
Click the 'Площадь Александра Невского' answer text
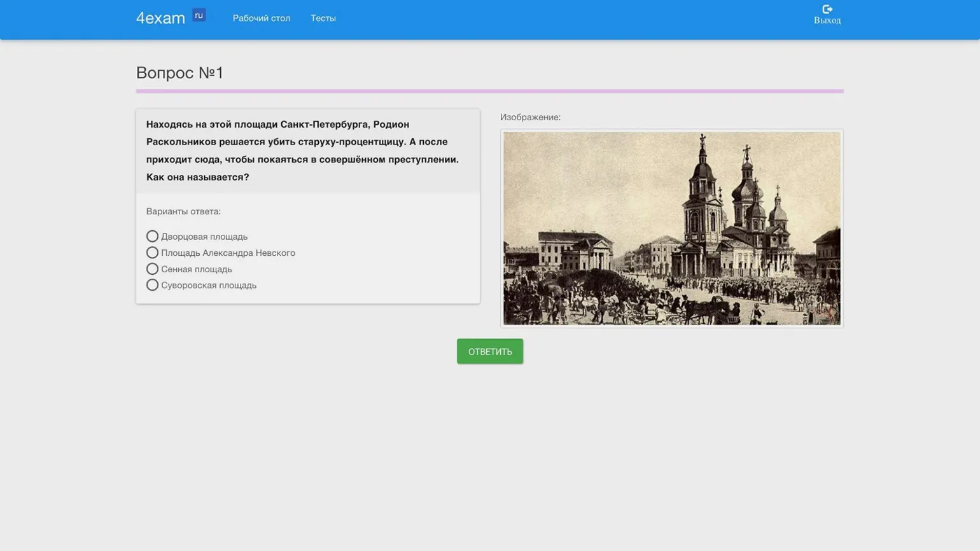coord(228,253)
